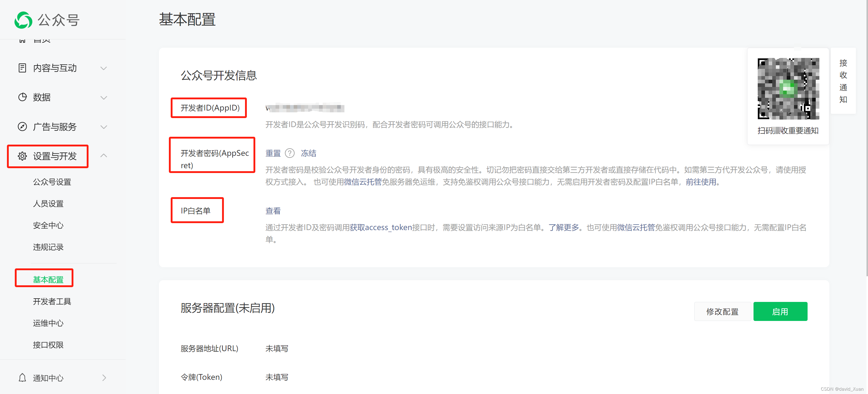Image resolution: width=868 pixels, height=394 pixels.
Task: Click the 修改配置 button
Action: [722, 311]
